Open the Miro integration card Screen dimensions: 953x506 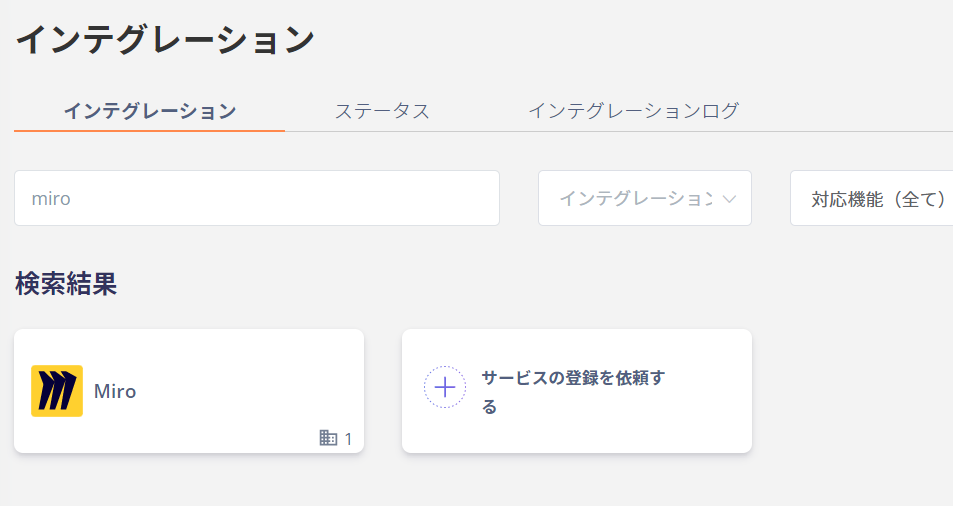tap(189, 391)
